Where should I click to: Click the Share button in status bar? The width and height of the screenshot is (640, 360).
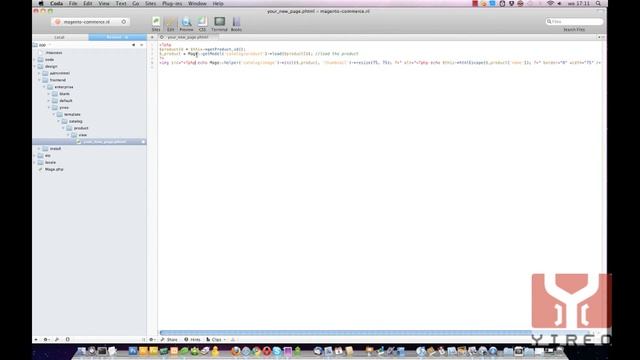click(169, 340)
